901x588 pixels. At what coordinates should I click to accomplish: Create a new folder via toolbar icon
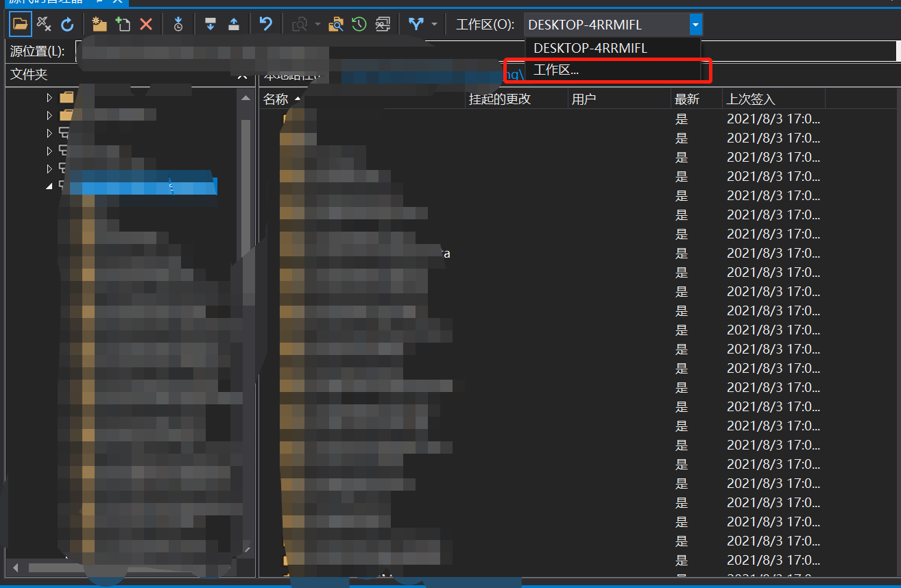[99, 25]
